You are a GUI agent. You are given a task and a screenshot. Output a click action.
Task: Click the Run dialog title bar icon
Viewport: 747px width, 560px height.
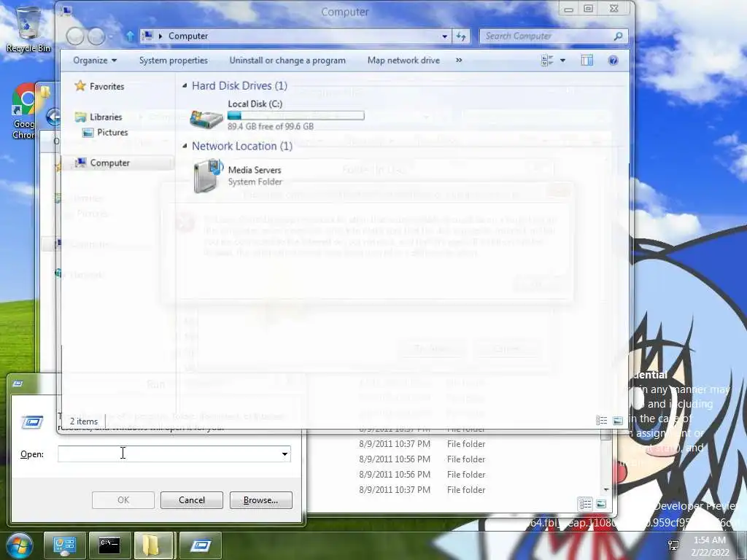pyautogui.click(x=18, y=384)
